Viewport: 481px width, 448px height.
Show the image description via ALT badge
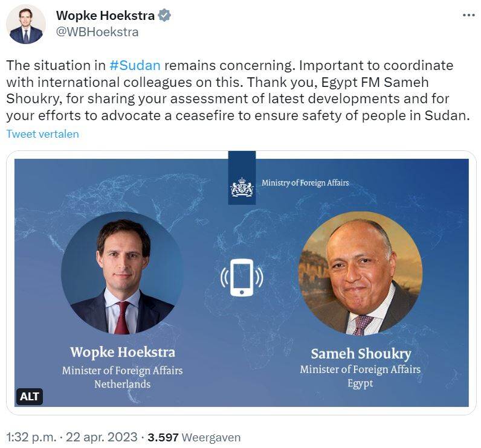pos(30,396)
